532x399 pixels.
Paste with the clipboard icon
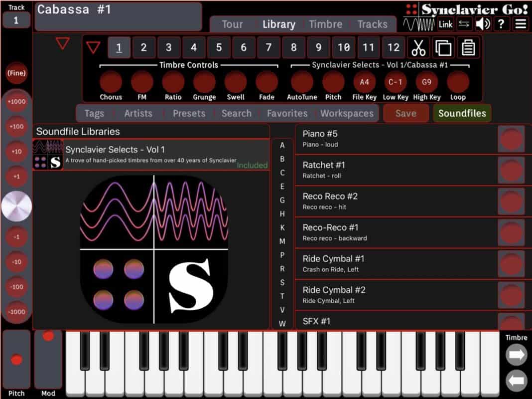coord(467,47)
